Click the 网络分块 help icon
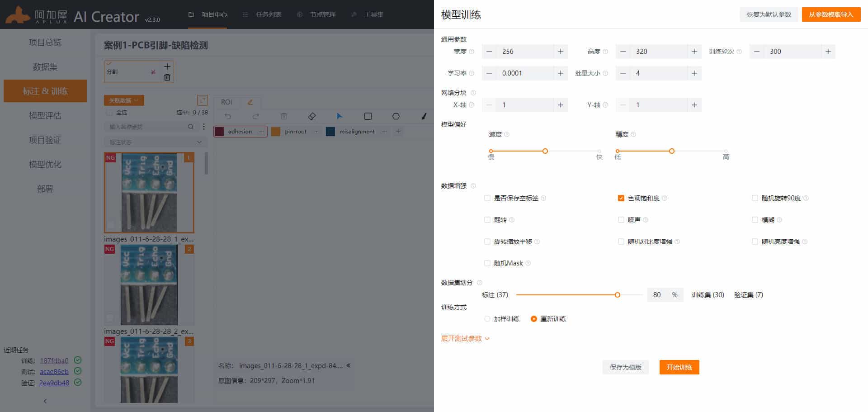The image size is (868, 412). [x=473, y=93]
